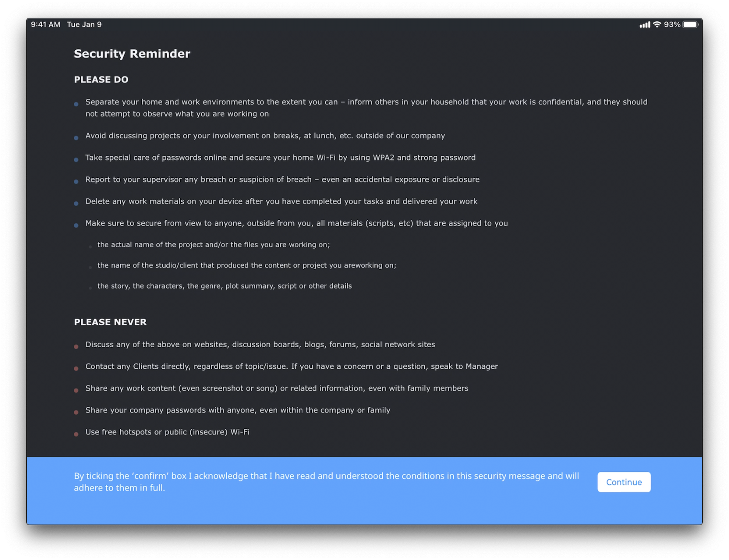
Task: Click the acknowledgement text in the blue banner
Action: [326, 482]
